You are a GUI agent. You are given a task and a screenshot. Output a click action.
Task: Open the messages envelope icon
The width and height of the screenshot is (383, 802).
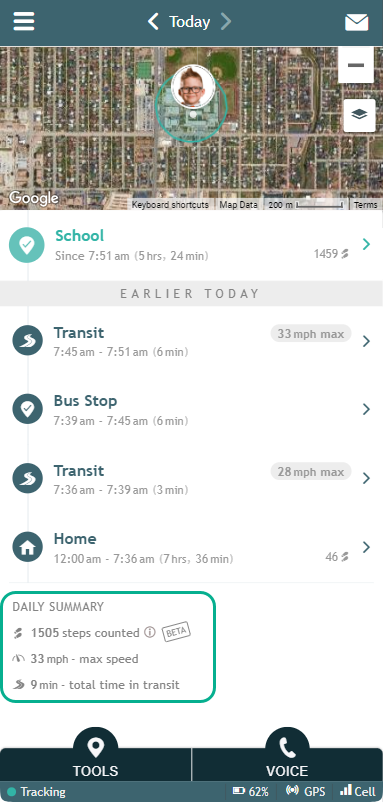tap(356, 22)
